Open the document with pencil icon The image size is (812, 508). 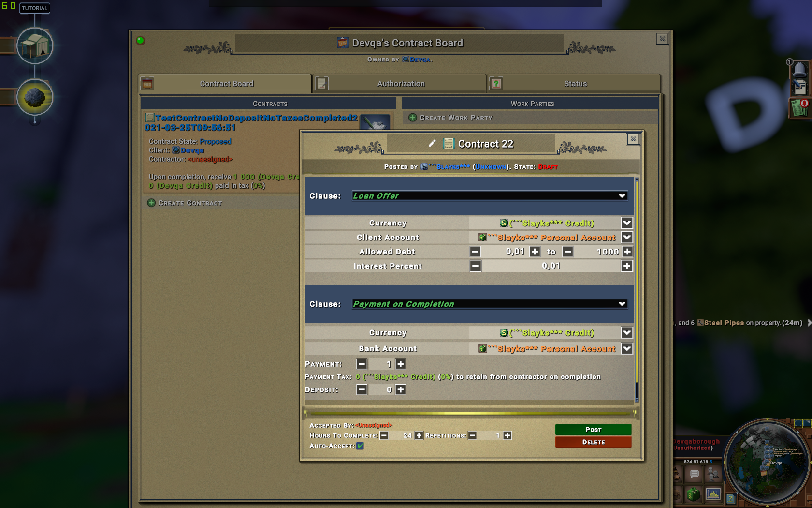tap(799, 88)
